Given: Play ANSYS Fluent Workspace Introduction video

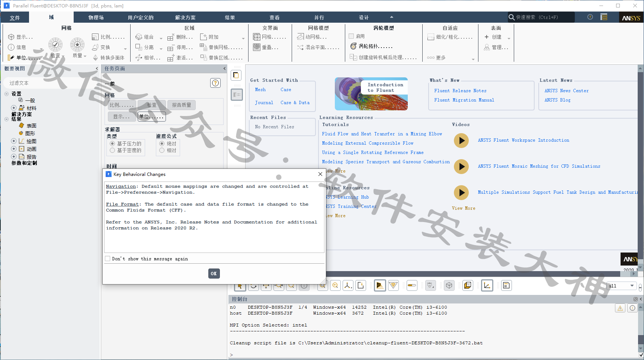Looking at the screenshot, I should click(x=461, y=141).
